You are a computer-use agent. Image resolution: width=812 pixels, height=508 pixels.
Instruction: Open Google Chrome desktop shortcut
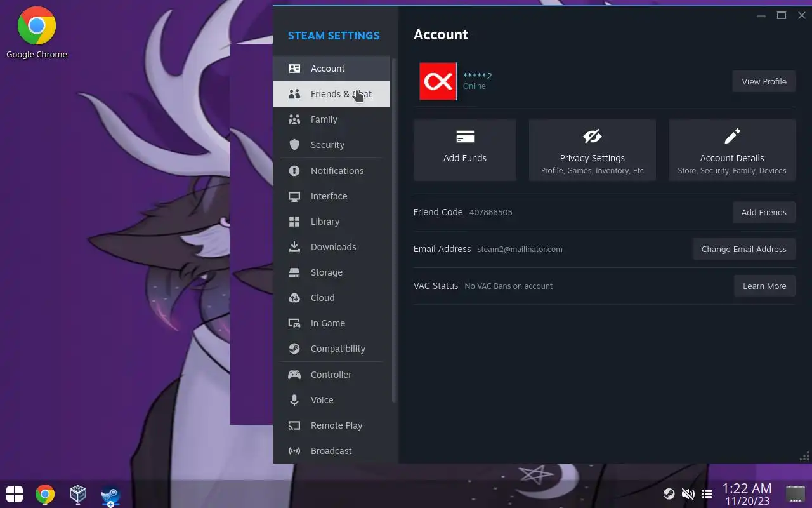[x=37, y=33]
